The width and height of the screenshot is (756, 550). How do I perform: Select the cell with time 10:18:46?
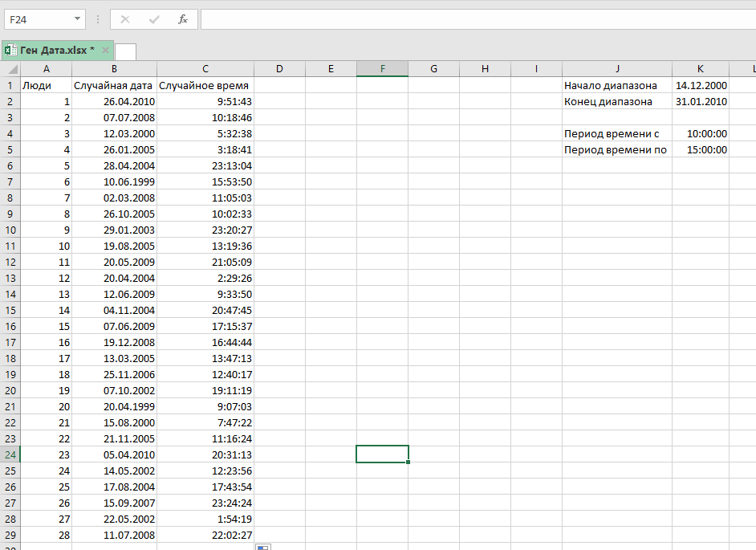[205, 118]
